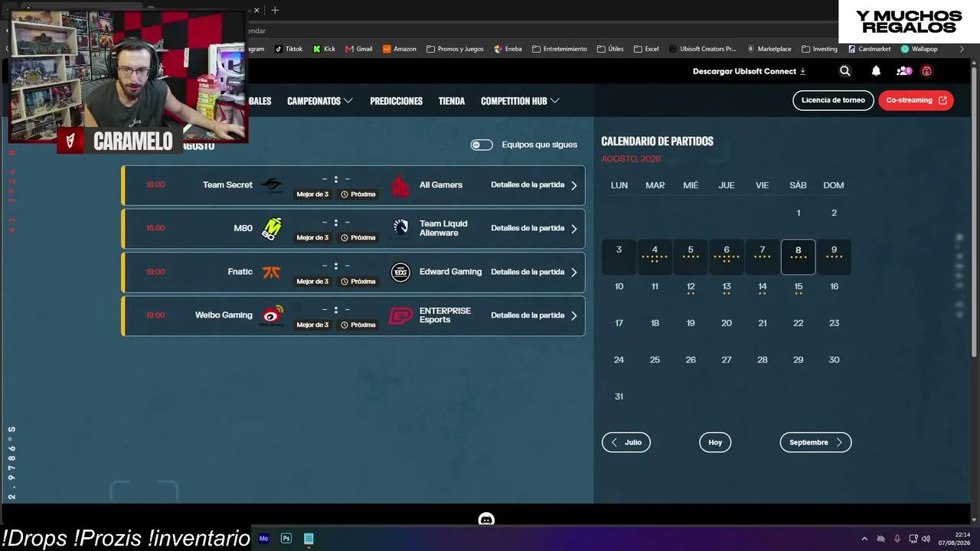Show more bookmarks with overflow chevron
This screenshot has height=551, width=980.
click(962, 49)
